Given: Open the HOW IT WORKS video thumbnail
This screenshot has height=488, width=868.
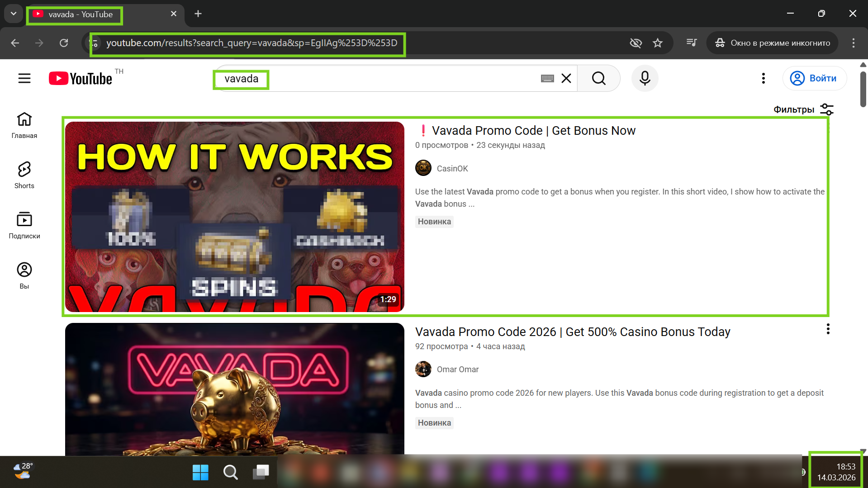Looking at the screenshot, I should 234,216.
